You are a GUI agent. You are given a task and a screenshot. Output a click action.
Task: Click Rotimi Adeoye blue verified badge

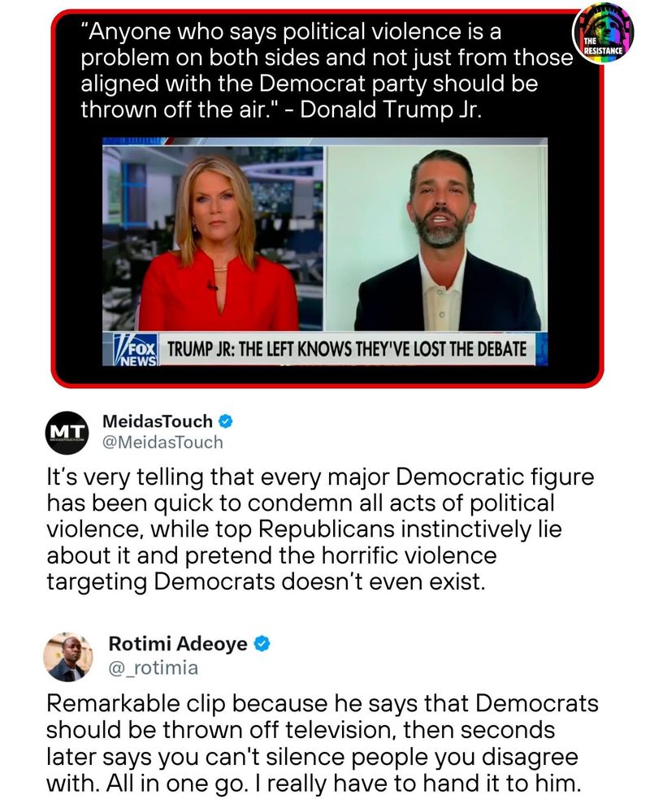coord(262,644)
